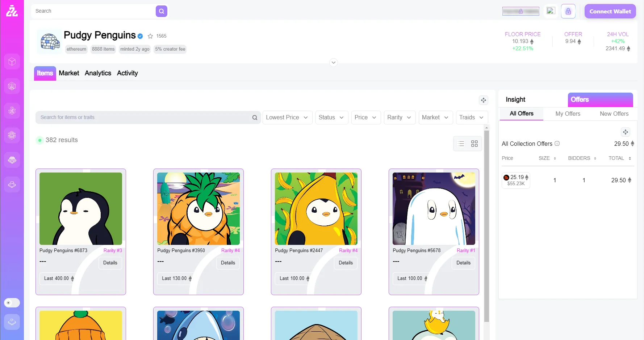Image resolution: width=644 pixels, height=340 pixels.
Task: Select the Items tab
Action: click(45, 73)
